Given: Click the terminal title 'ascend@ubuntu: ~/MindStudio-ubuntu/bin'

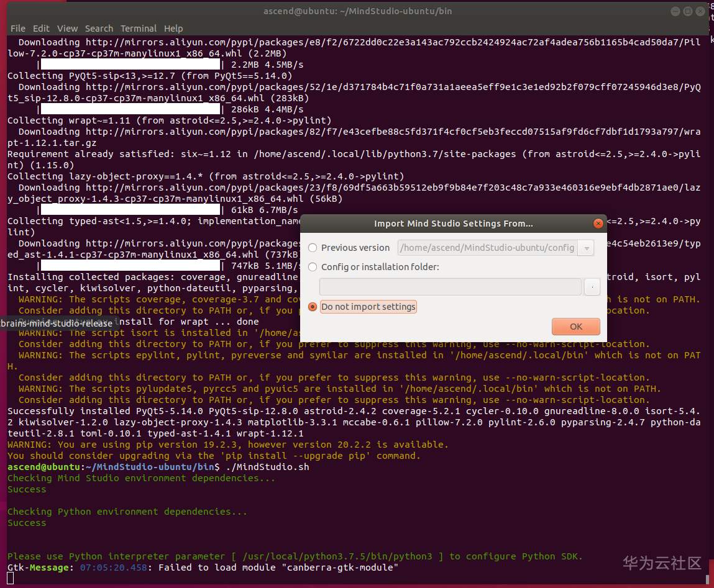Looking at the screenshot, I should coord(357,11).
